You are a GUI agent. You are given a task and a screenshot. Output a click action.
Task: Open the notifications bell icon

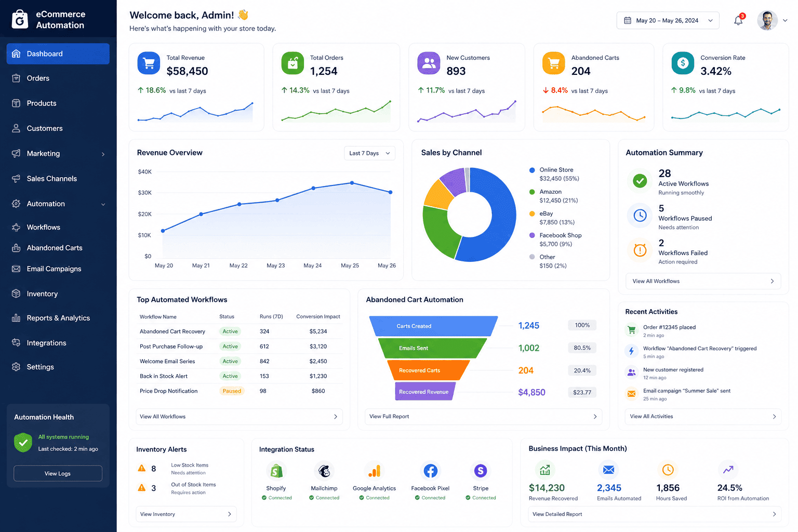coord(738,21)
